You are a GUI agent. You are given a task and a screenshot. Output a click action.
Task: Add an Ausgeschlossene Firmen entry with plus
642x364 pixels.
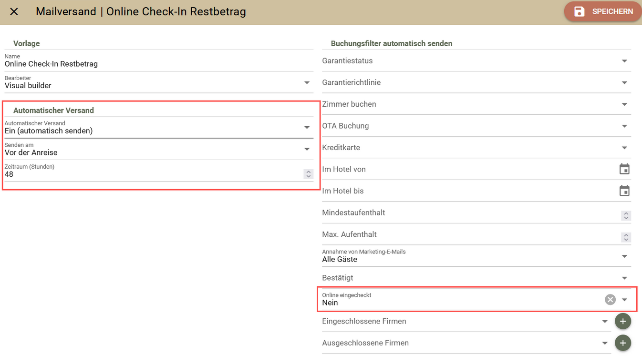(623, 343)
